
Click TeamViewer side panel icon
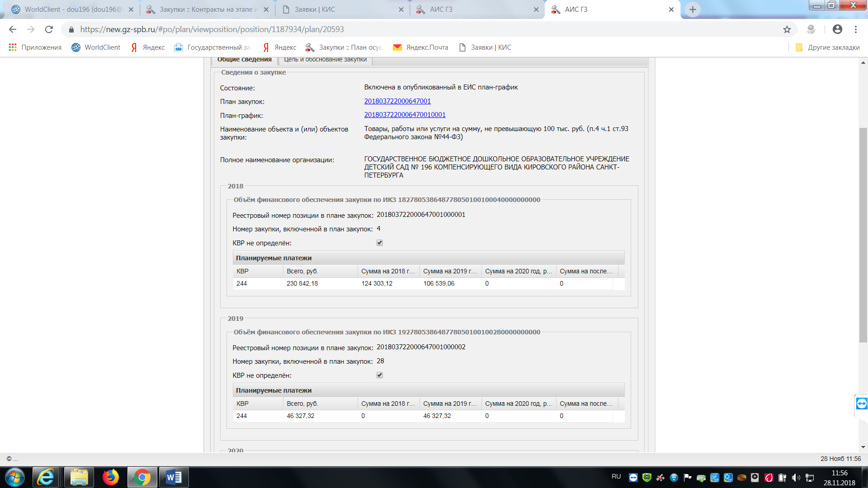pyautogui.click(x=861, y=404)
